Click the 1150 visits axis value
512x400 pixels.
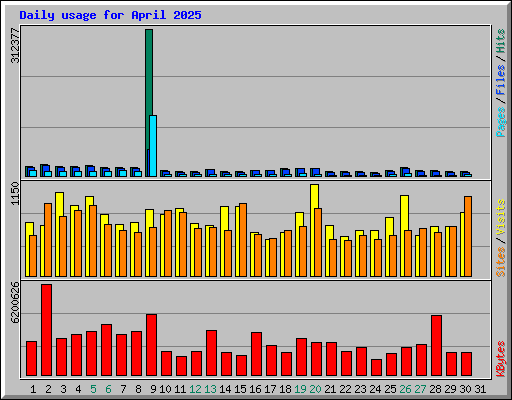coord(15,194)
